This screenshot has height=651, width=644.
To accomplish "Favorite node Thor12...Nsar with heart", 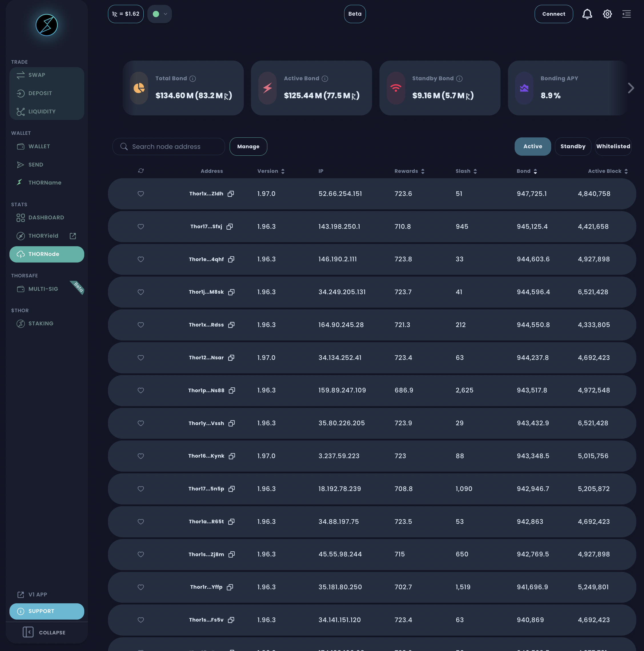I will (141, 358).
